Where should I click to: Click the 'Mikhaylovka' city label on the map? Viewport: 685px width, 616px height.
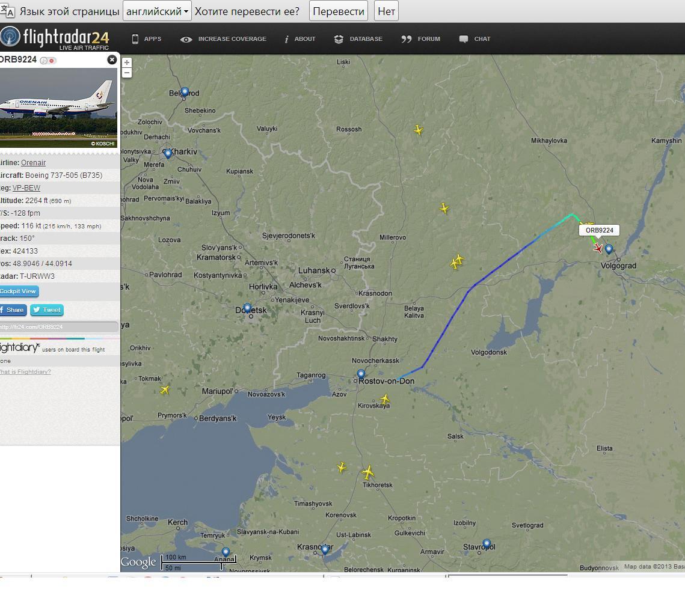point(548,141)
